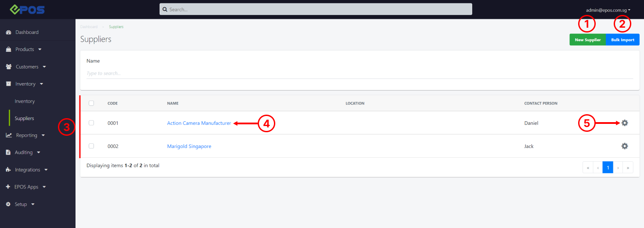Image resolution: width=644 pixels, height=228 pixels.
Task: Click code cell 0002
Action: click(113, 146)
